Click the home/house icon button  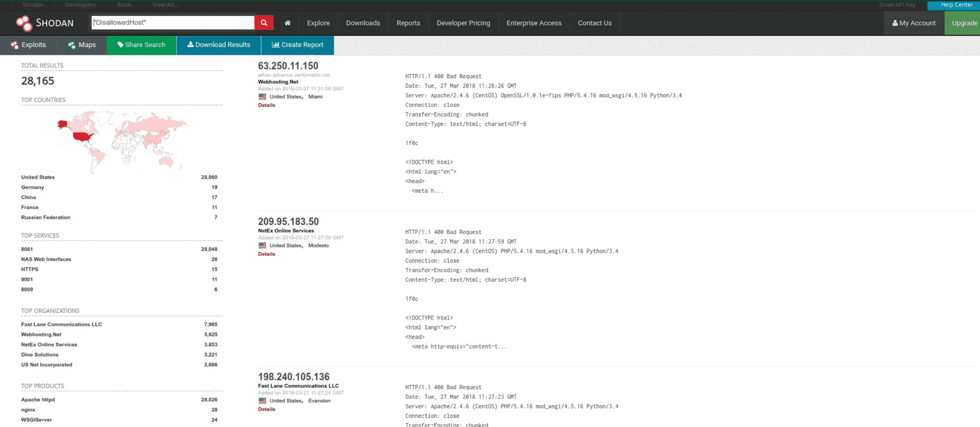(x=288, y=23)
